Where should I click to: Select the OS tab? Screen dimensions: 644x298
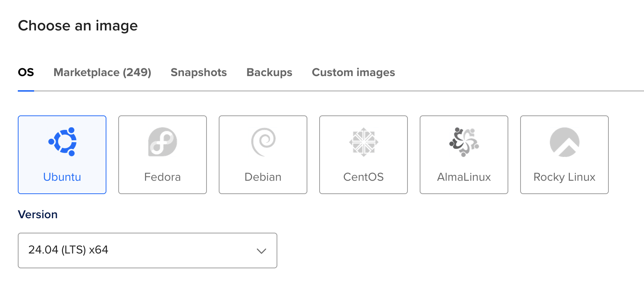click(26, 72)
